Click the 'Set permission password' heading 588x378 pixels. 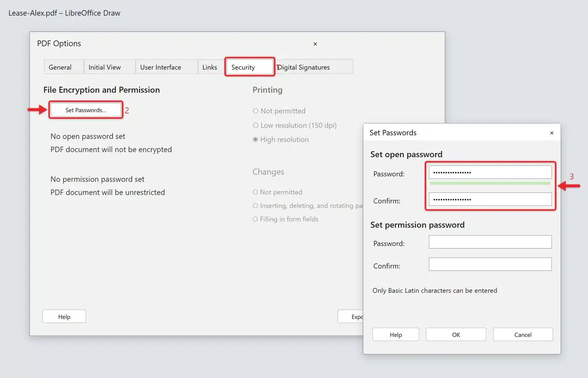[x=417, y=225]
